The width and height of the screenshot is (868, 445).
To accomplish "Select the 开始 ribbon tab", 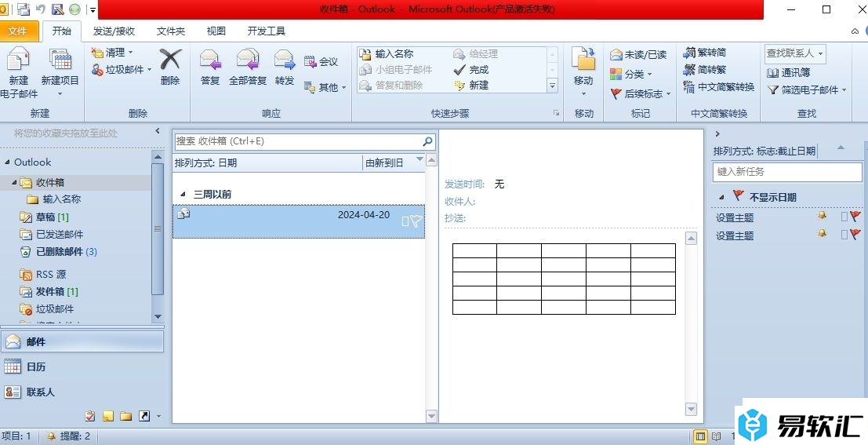I will point(61,31).
